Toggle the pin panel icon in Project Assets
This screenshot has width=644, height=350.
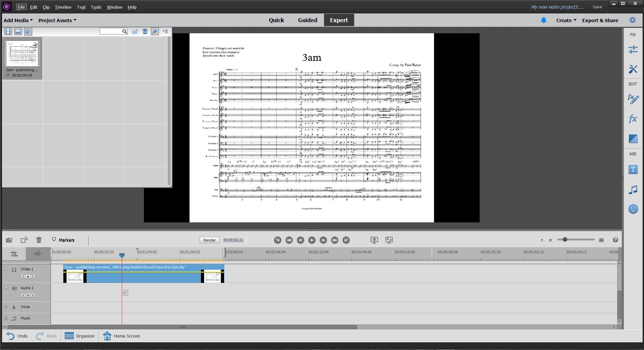click(x=155, y=31)
